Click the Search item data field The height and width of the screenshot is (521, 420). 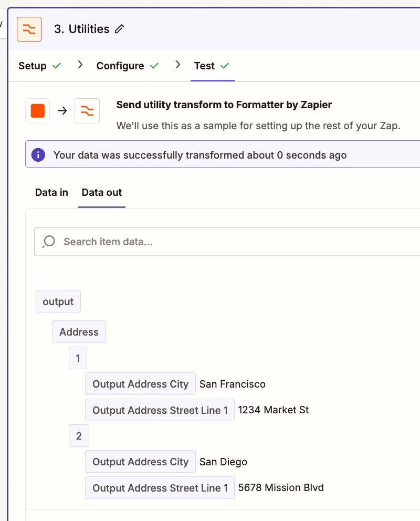click(x=227, y=242)
